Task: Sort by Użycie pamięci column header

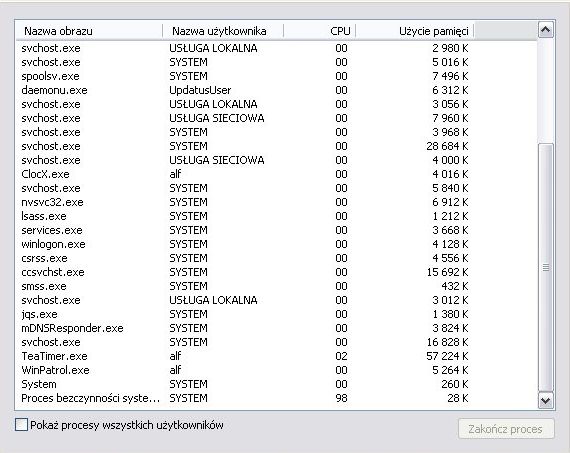Action: [x=414, y=31]
